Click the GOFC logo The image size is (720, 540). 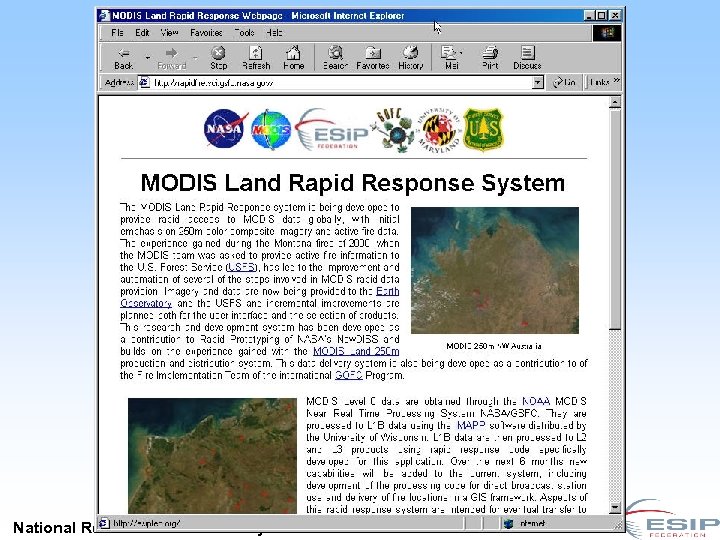[393, 130]
